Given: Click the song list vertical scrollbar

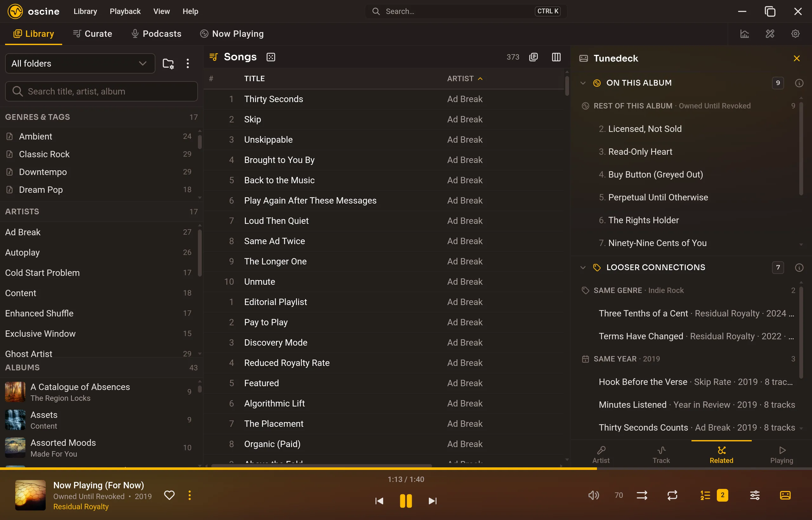Looking at the screenshot, I should 567,86.
